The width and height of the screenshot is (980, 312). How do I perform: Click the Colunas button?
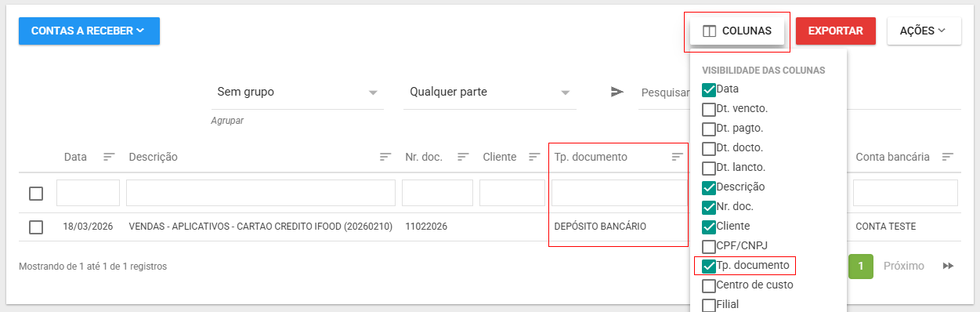click(737, 31)
